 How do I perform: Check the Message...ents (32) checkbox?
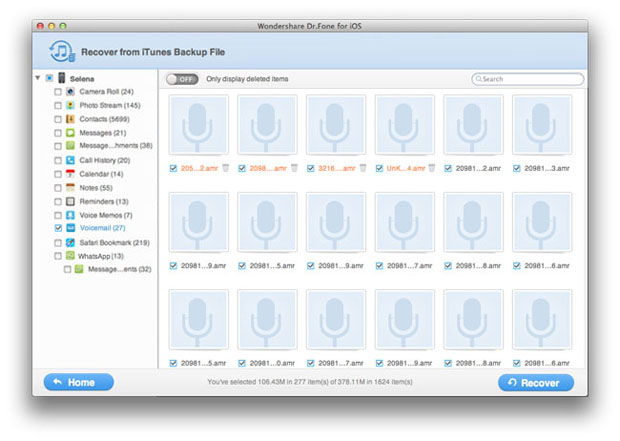click(x=67, y=269)
